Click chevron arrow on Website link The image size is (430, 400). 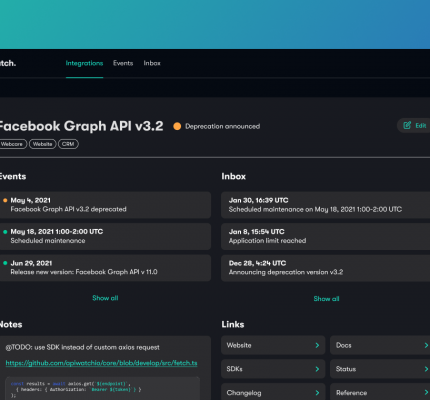(x=317, y=345)
